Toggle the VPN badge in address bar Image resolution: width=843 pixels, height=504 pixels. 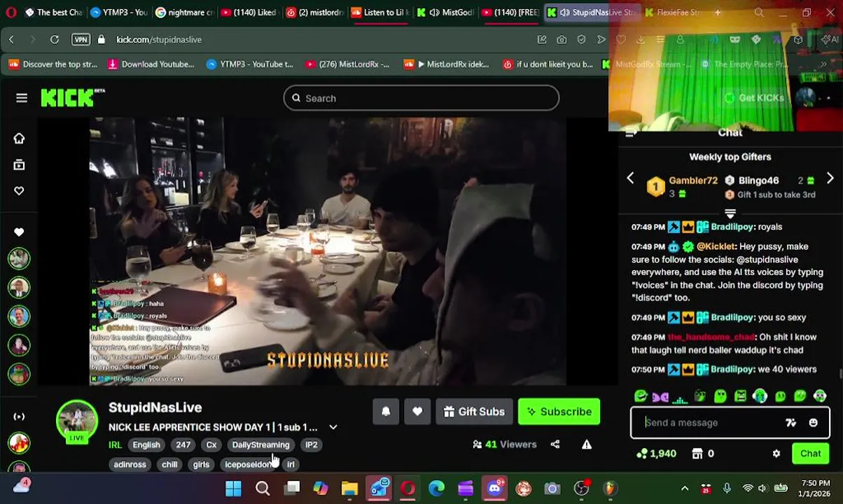(x=81, y=40)
